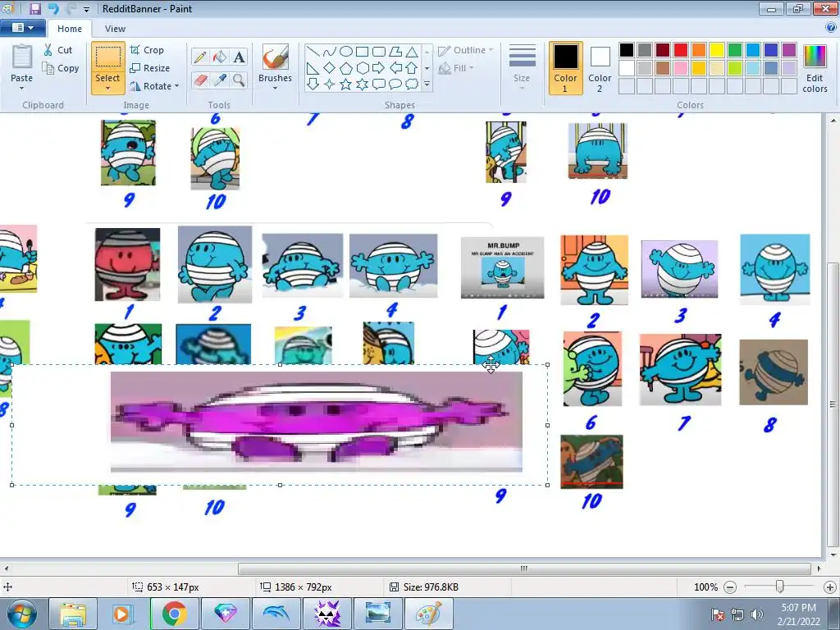
Task: Open Paint Help question mark icon
Action: (830, 27)
